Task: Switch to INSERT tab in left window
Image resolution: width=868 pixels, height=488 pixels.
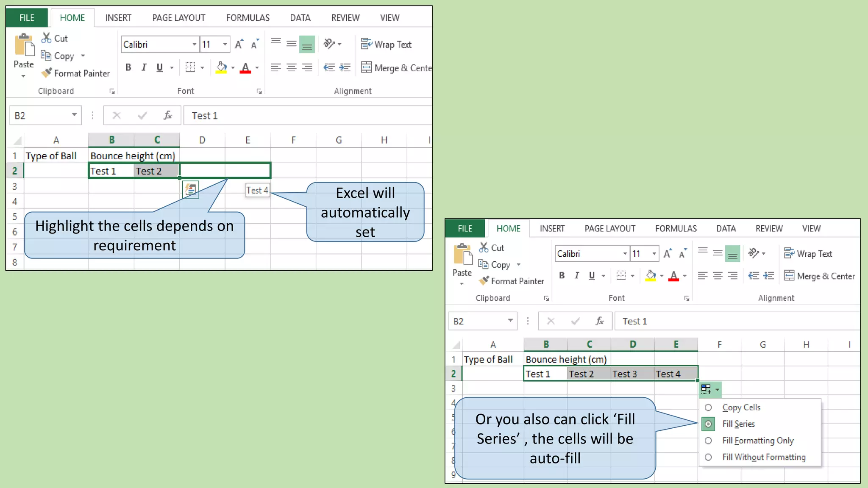Action: [x=118, y=18]
